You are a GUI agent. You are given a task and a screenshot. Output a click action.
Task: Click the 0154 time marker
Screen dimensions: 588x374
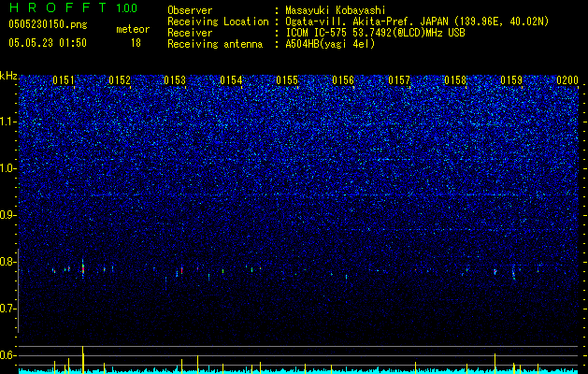pyautogui.click(x=231, y=80)
